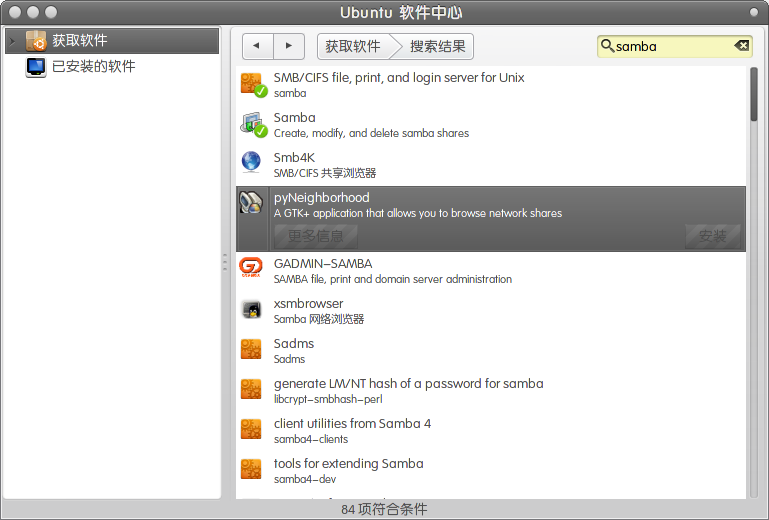769x520 pixels.
Task: Click inside the samba search field
Action: click(x=674, y=46)
